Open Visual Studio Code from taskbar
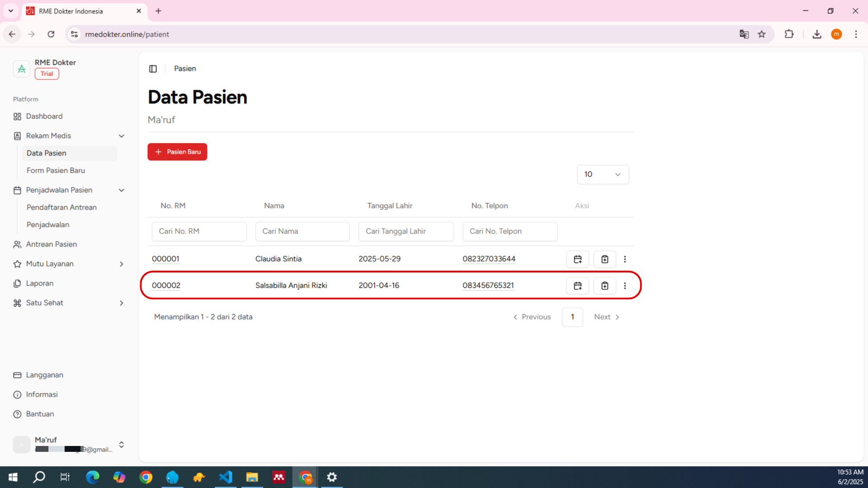 click(x=226, y=477)
